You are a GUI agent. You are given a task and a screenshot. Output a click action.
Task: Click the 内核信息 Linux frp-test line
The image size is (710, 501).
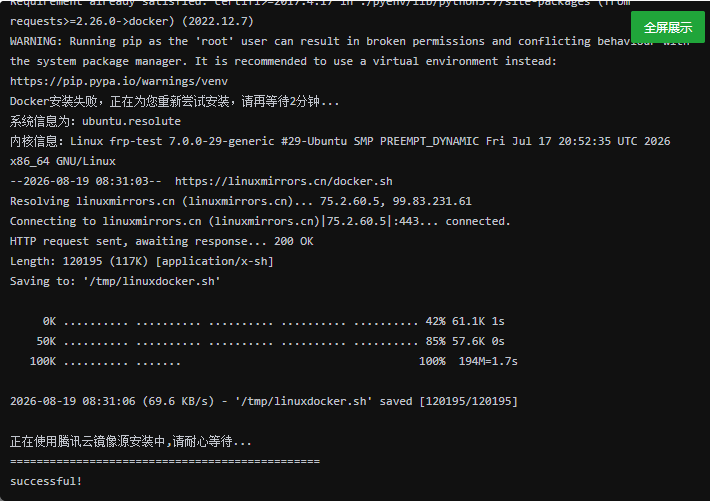[x=340, y=141]
